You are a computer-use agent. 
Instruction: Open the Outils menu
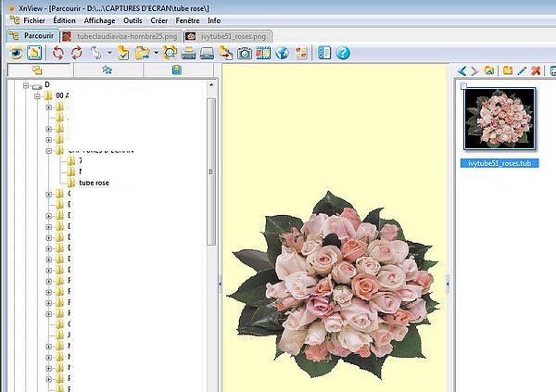133,19
